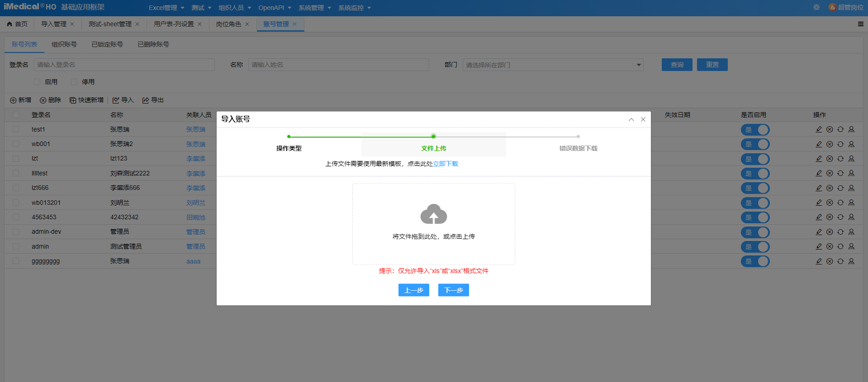Open the 刘胡兰 related person link

196,203
